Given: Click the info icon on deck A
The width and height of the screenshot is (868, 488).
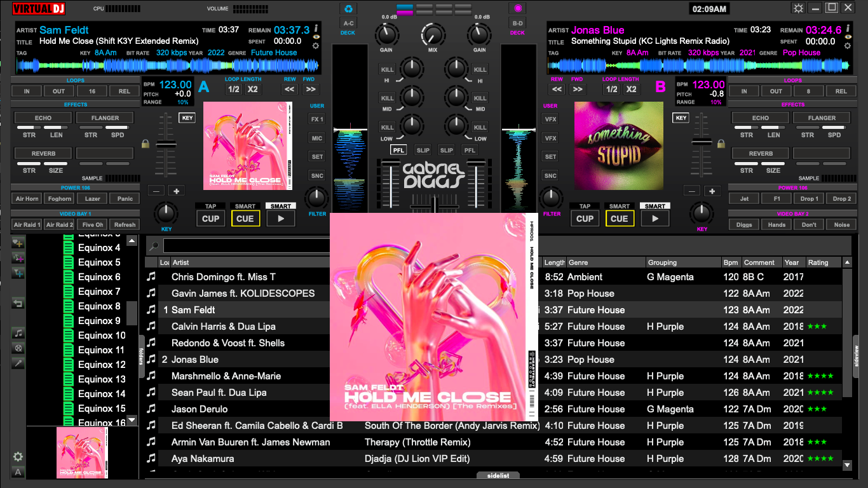Looking at the screenshot, I should (316, 27).
